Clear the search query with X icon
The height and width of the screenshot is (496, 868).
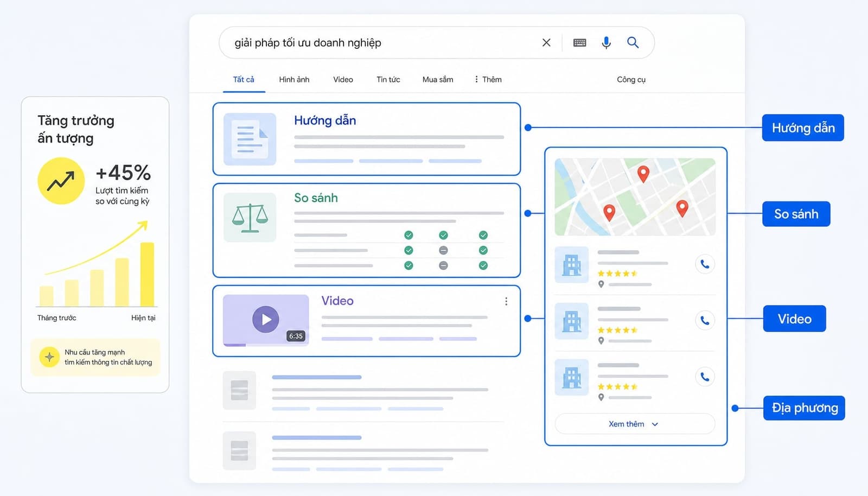tap(546, 42)
